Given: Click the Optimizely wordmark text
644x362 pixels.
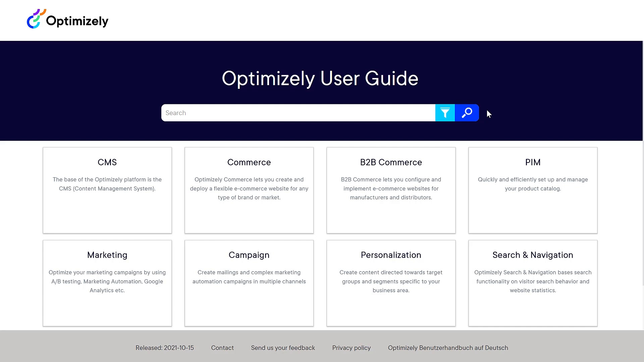Looking at the screenshot, I should point(77,21).
